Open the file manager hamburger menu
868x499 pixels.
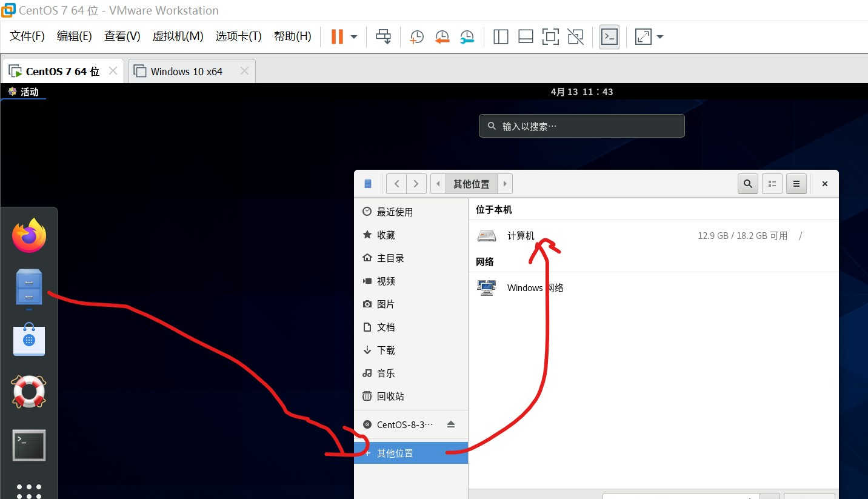(796, 184)
